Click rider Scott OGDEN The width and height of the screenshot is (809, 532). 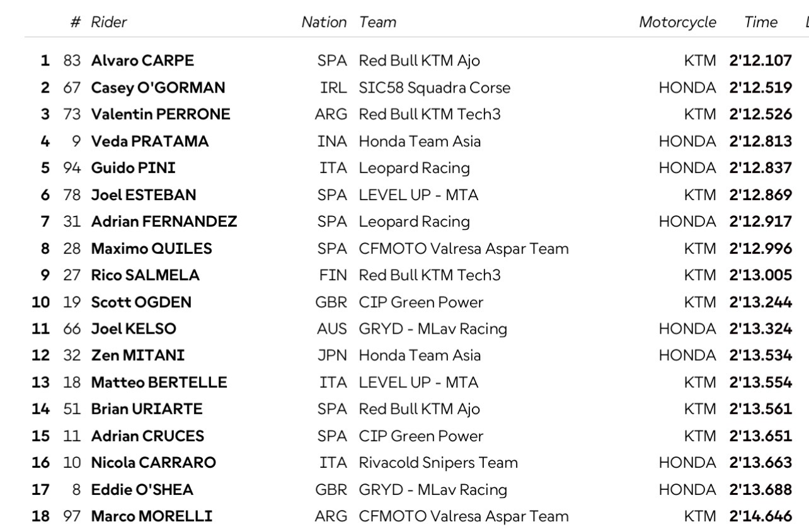141,302
